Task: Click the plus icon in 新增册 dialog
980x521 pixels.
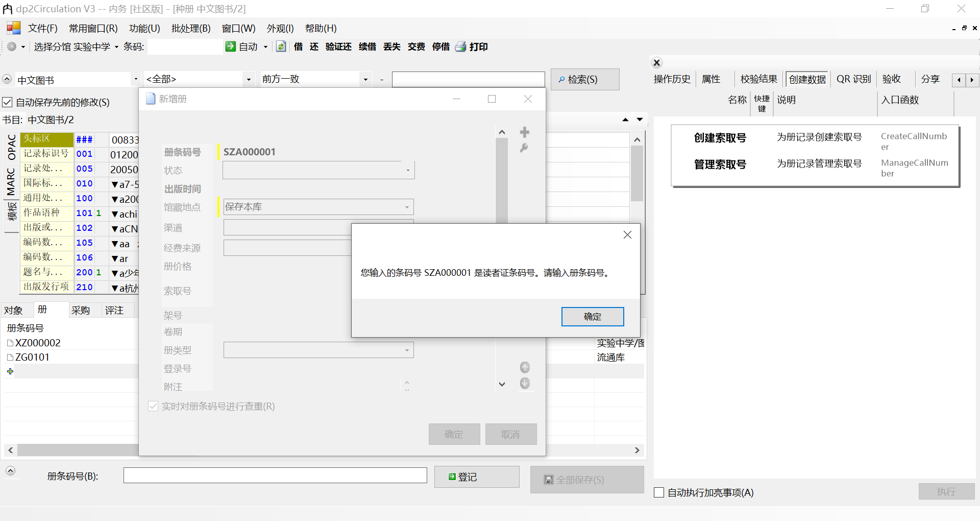Action: pyautogui.click(x=524, y=132)
